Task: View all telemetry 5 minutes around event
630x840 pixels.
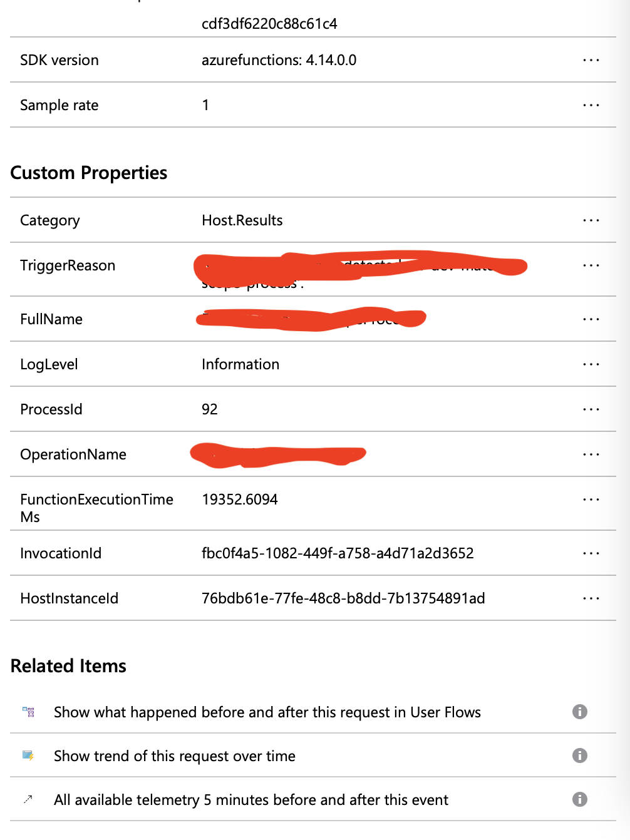Action: click(251, 800)
